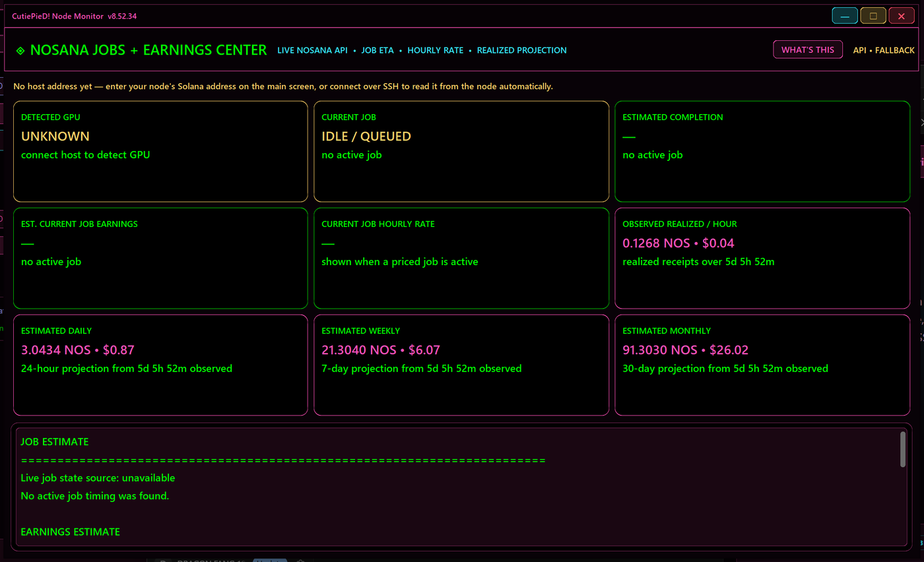Click the IDLE / QUEUED status value
Screen dimensions: 924x562
tap(366, 137)
